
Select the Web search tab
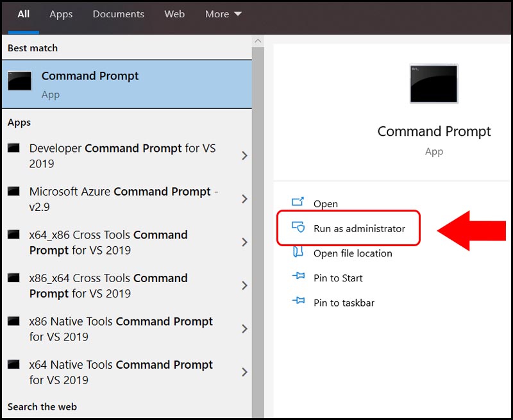[x=174, y=14]
